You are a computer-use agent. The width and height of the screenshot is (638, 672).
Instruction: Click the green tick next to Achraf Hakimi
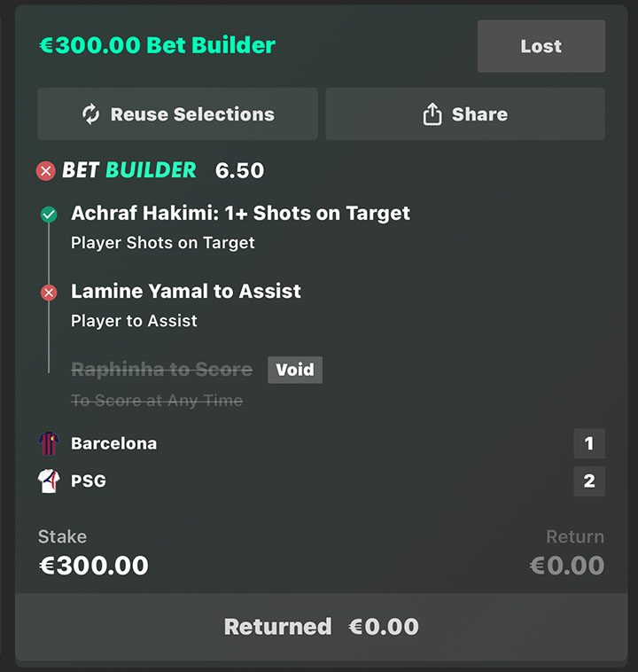[x=49, y=215]
